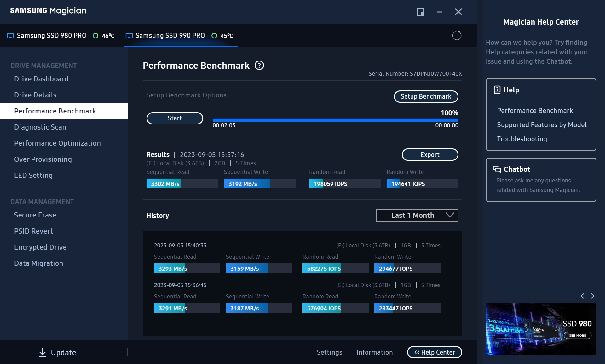605x364 pixels.
Task: Click the Help book icon in panel
Action: click(497, 90)
